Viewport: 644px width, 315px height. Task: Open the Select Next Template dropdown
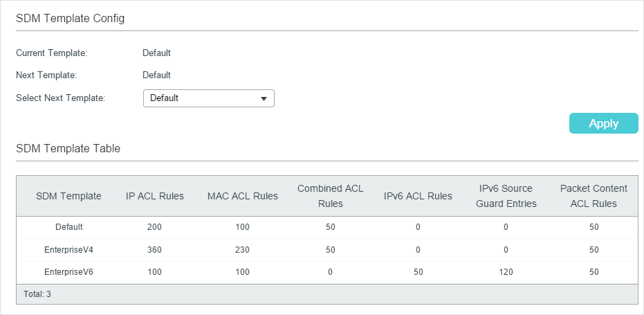click(209, 99)
